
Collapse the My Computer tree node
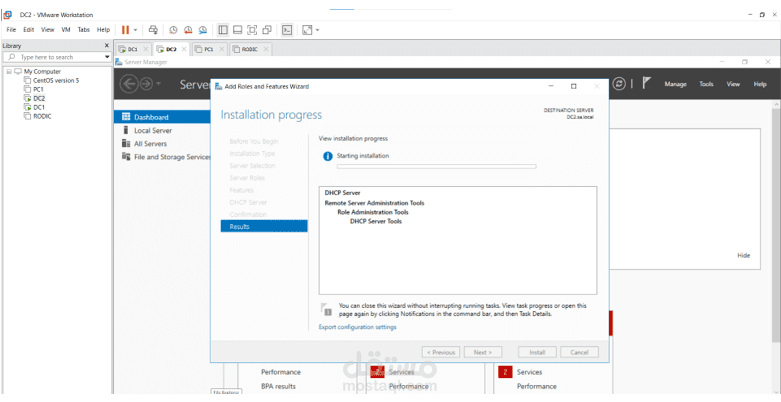[9, 72]
